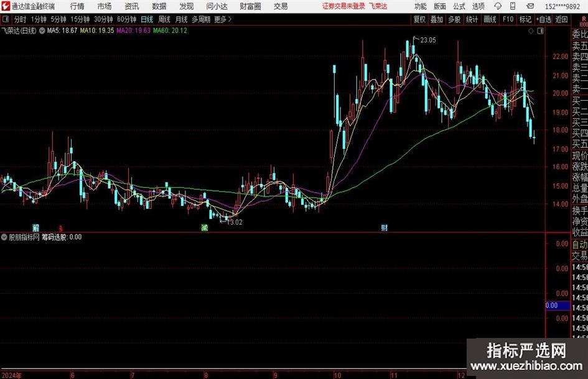Click the blue highlighted 0.00 axis value
Viewport: 588px width, 379px height.
(x=558, y=306)
